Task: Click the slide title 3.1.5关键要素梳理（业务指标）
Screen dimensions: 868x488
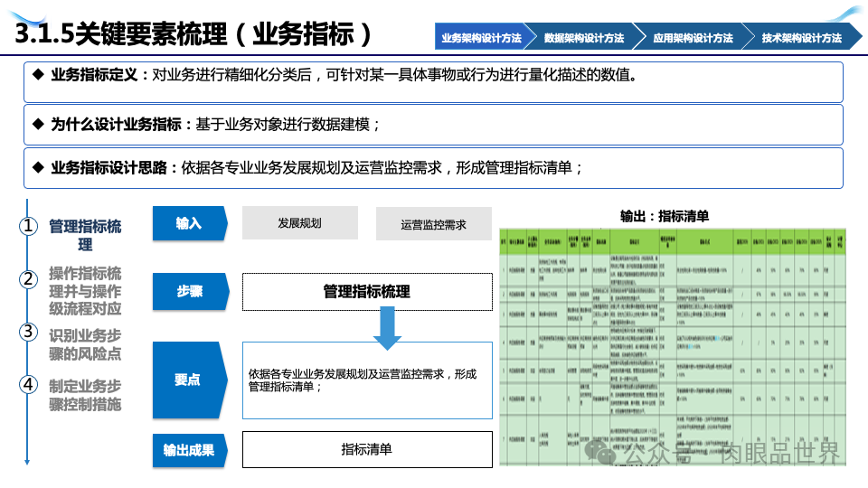Action: (x=193, y=33)
